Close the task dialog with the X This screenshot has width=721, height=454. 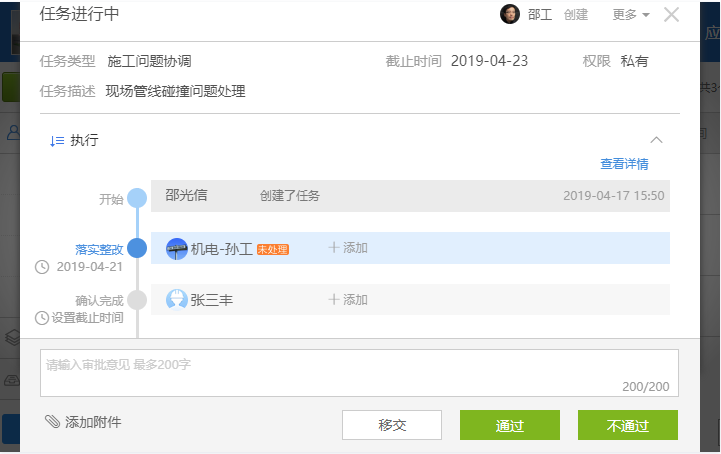pyautogui.click(x=671, y=15)
